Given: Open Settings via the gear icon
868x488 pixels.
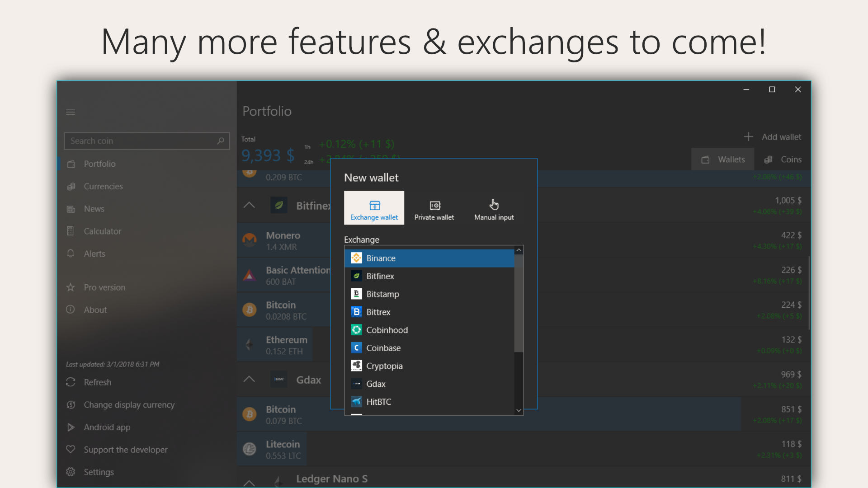Looking at the screenshot, I should (x=71, y=472).
